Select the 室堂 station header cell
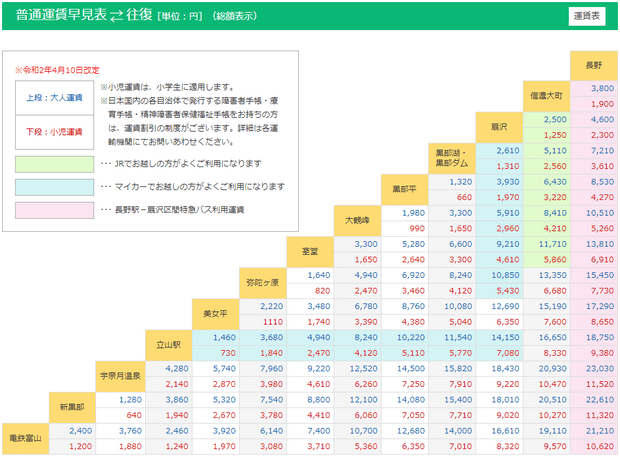Viewport: 620px width, 458px height. coord(310,252)
